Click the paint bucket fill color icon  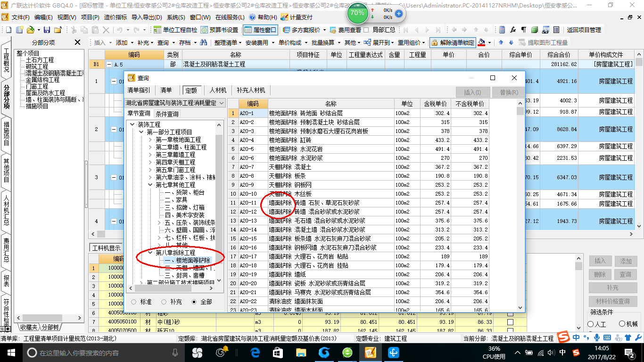pyautogui.click(x=481, y=42)
